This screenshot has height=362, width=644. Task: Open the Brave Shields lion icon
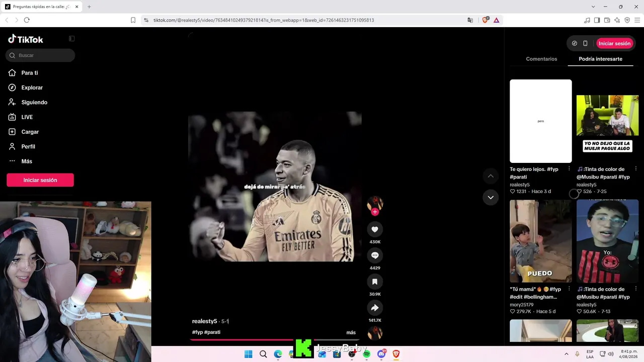(x=485, y=20)
